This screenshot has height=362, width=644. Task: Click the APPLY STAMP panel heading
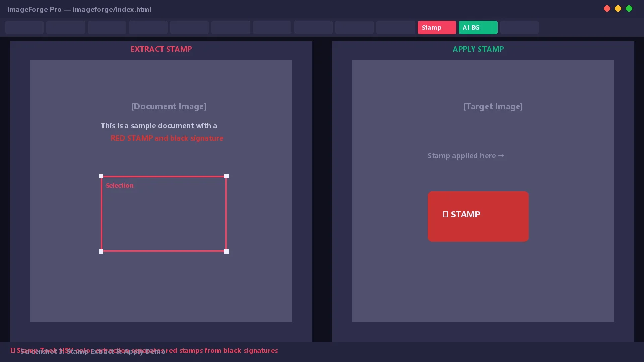coord(478,49)
